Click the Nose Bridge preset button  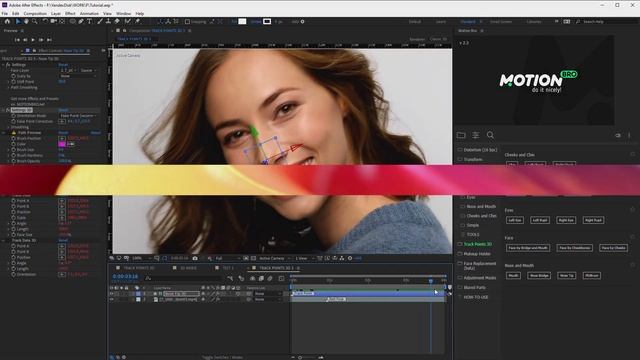point(539,276)
